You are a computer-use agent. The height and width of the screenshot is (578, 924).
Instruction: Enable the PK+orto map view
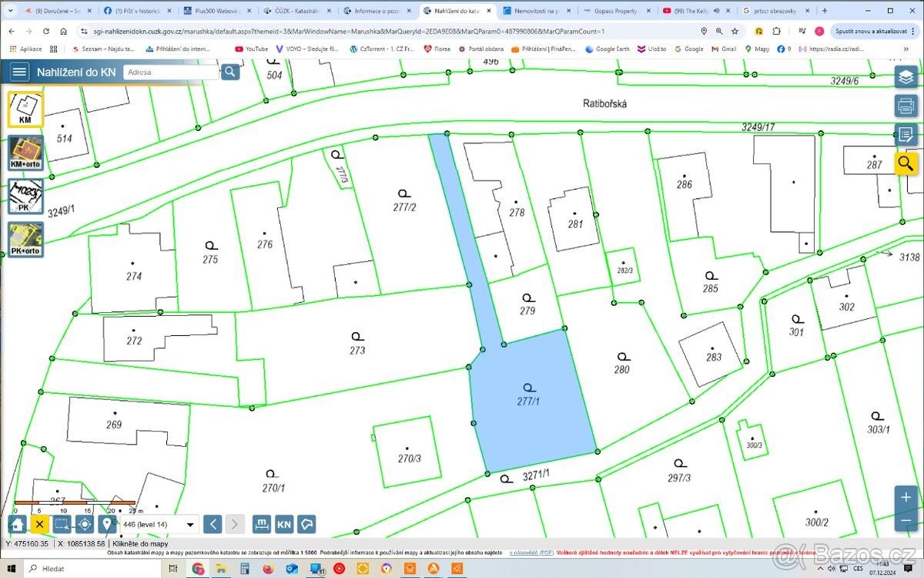pos(25,240)
